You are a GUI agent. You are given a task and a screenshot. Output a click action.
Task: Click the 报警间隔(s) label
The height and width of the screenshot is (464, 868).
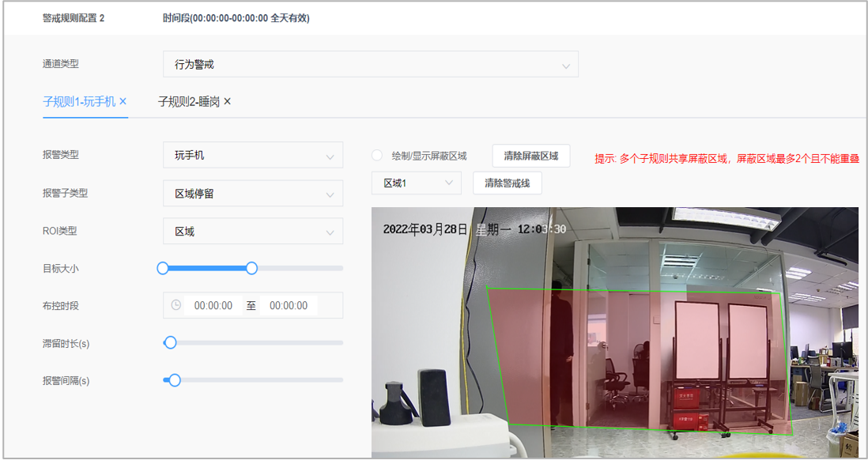tap(66, 381)
